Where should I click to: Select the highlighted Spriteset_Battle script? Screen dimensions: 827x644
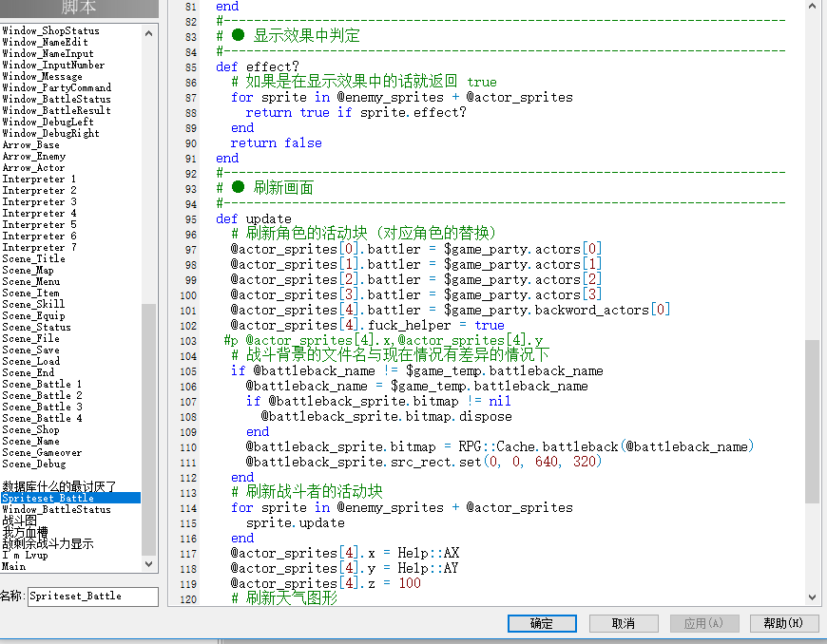(x=70, y=498)
